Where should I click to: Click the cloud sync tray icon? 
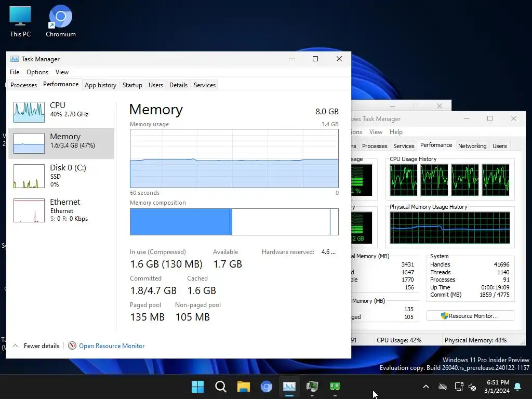point(443,387)
